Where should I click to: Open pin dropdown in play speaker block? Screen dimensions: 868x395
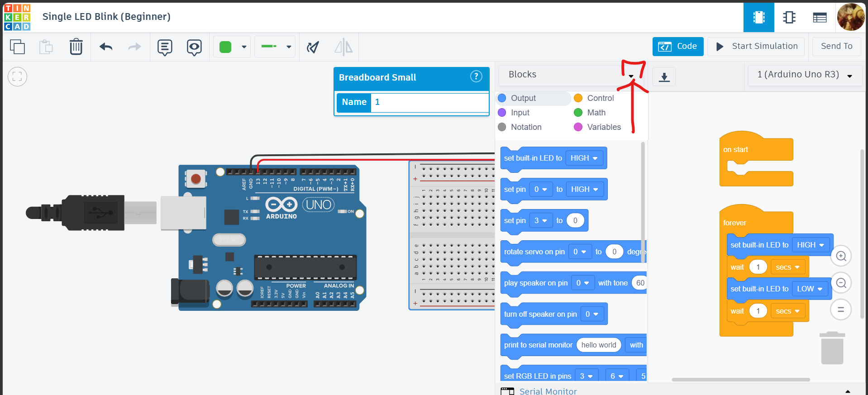pyautogui.click(x=583, y=283)
